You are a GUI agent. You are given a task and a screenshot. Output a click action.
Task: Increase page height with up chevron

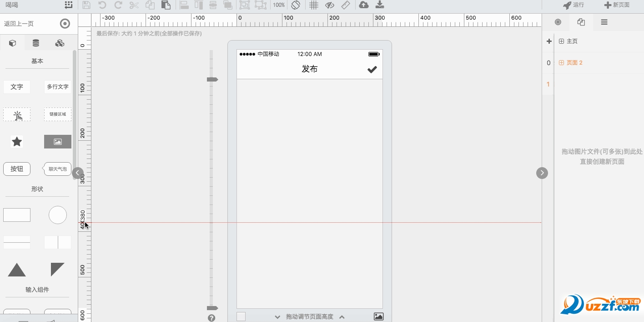[x=342, y=317]
